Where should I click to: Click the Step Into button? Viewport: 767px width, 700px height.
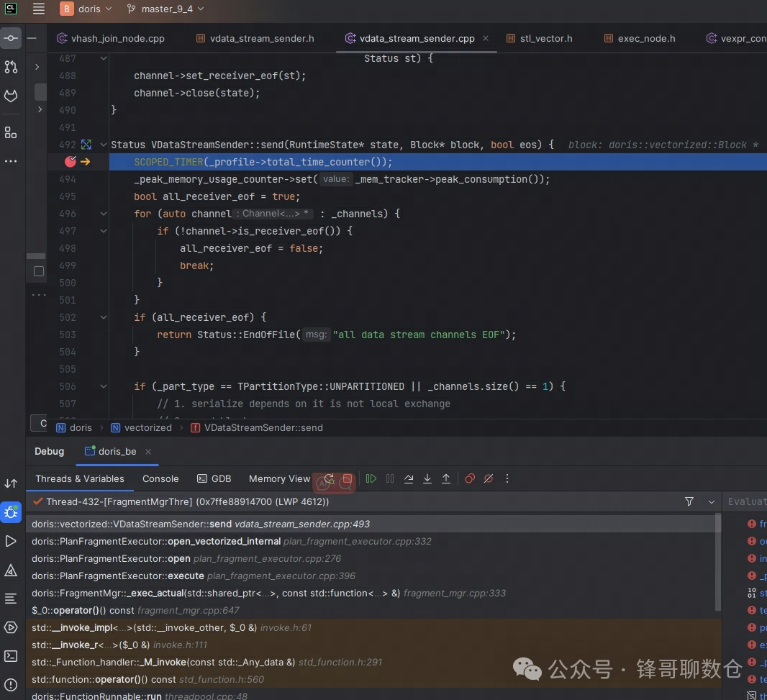tap(427, 478)
